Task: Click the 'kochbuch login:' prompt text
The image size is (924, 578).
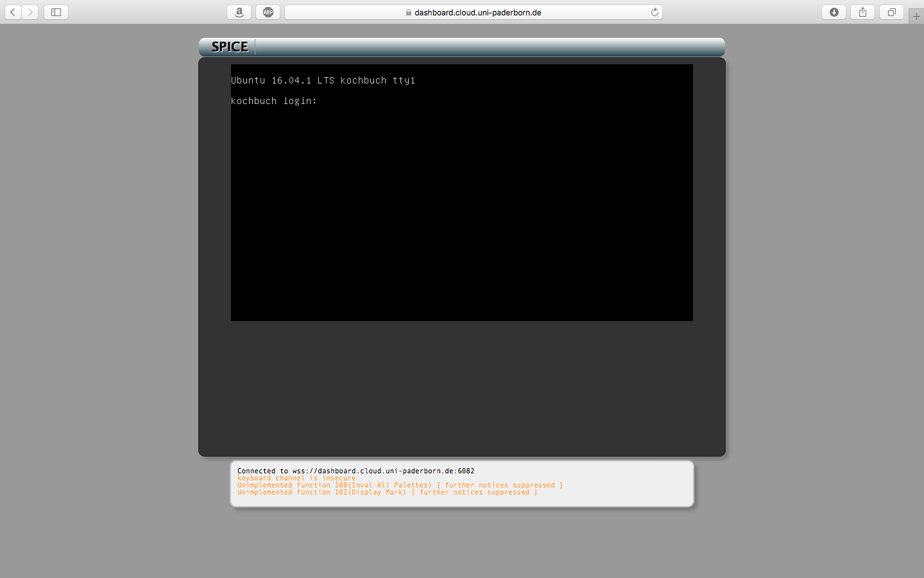Action: point(274,101)
